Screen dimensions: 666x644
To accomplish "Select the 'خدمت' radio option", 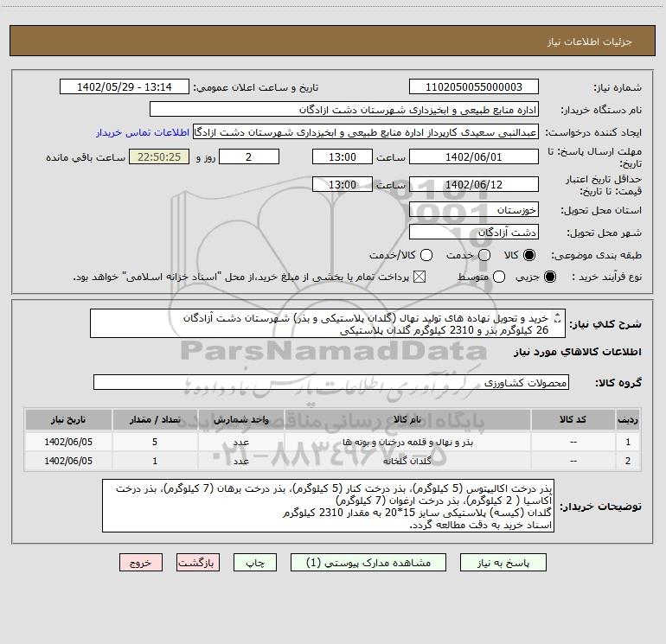I will tap(483, 255).
